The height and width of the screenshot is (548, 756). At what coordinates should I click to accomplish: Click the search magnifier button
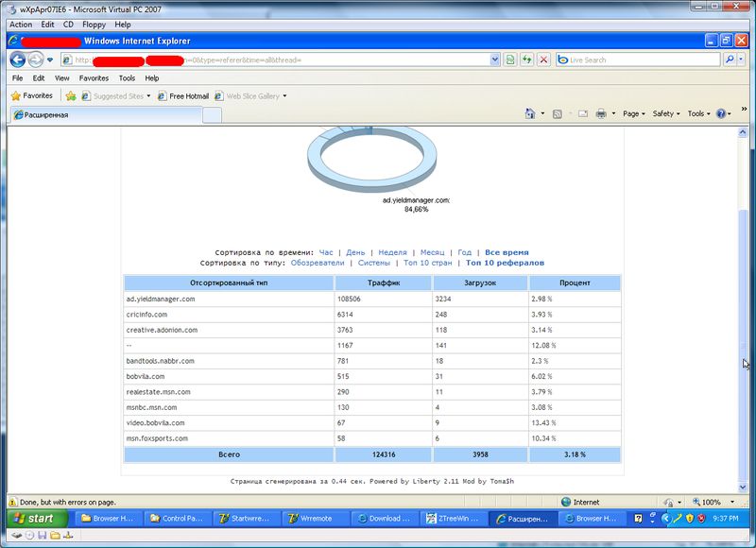tap(730, 60)
